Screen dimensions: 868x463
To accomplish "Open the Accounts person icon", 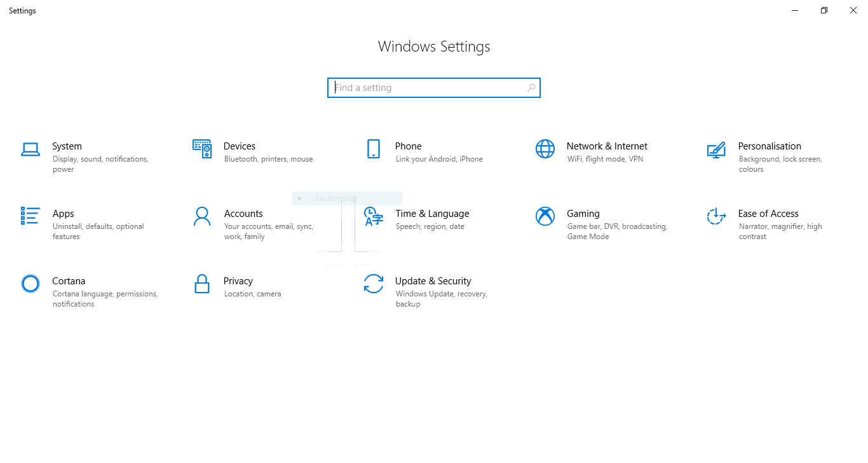I will (202, 216).
